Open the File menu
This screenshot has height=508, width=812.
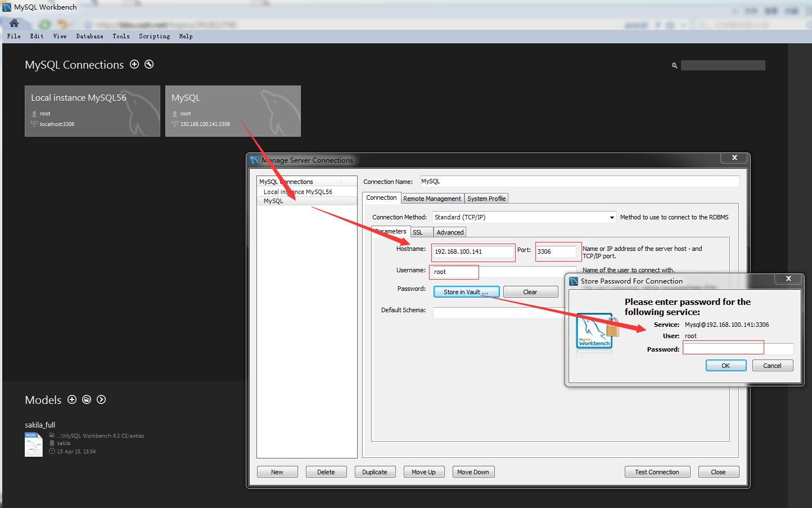pos(14,36)
